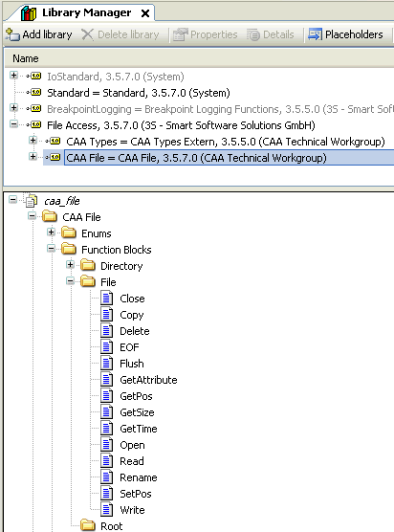Close the Library Manager tab

[x=145, y=13]
